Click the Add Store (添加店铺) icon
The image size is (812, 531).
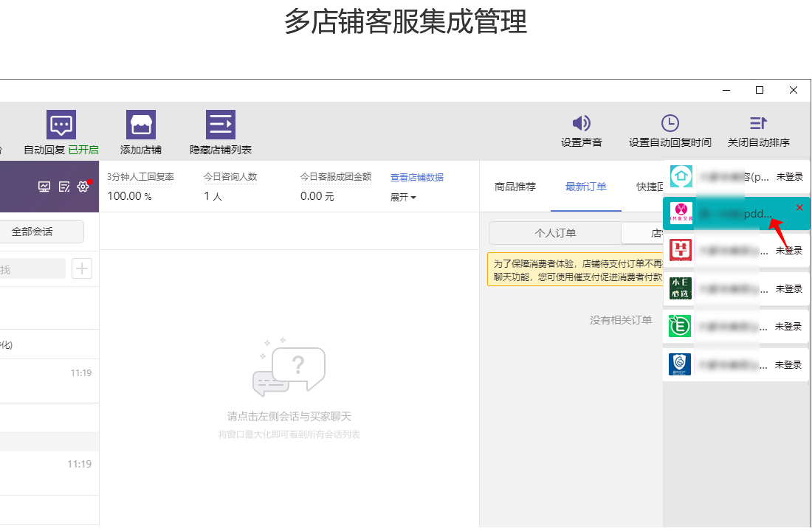[x=140, y=125]
